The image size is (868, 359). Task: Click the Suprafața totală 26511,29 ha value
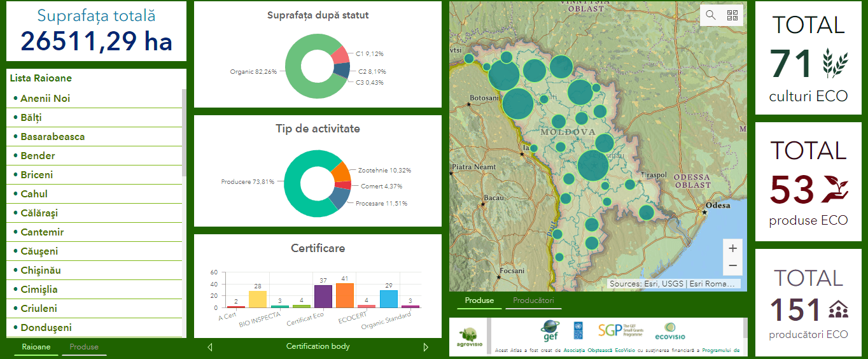point(96,41)
